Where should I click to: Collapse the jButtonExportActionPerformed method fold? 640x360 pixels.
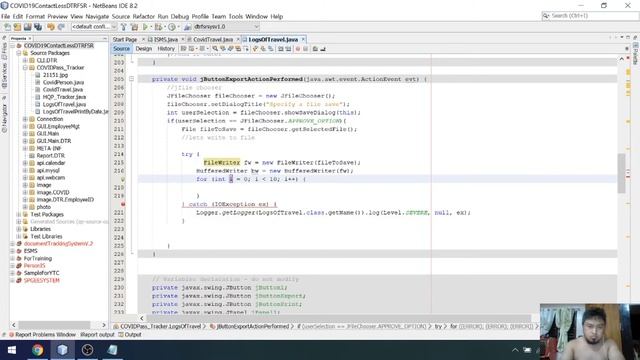[x=131, y=79]
